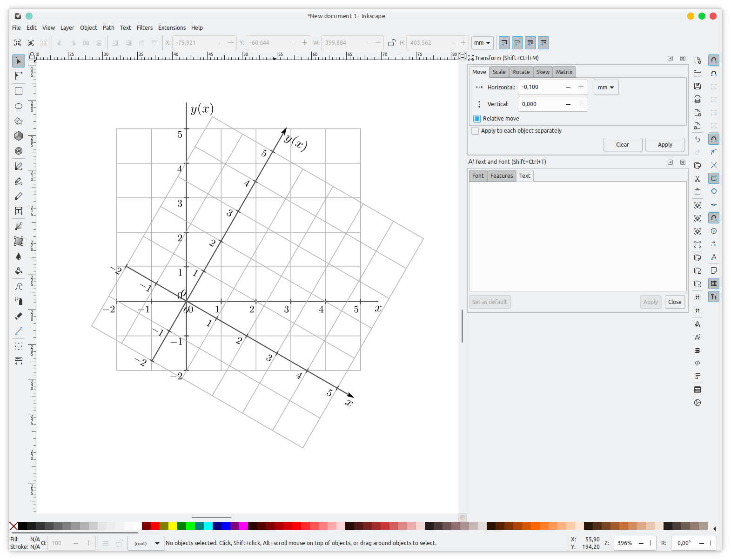
Task: Select the Measure ruler tool
Action: (19, 361)
